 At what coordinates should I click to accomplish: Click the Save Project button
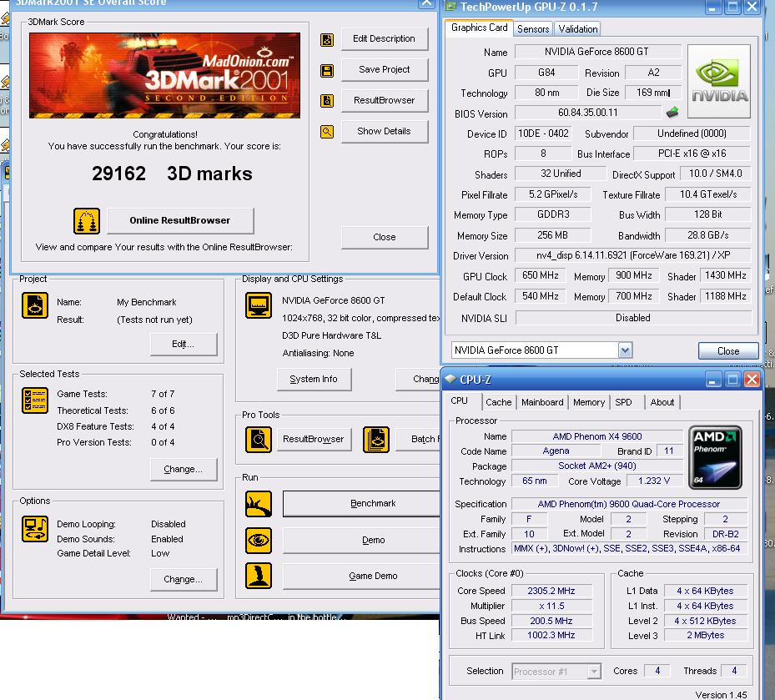click(x=384, y=70)
